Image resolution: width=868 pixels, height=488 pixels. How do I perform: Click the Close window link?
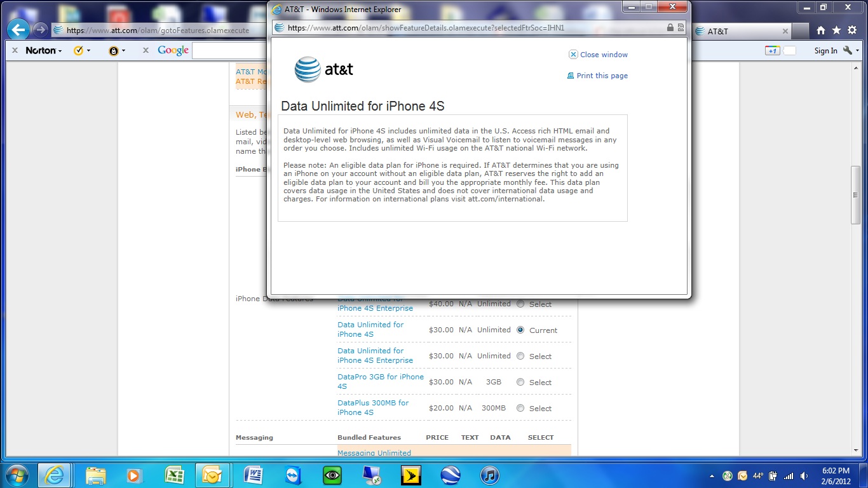click(604, 55)
